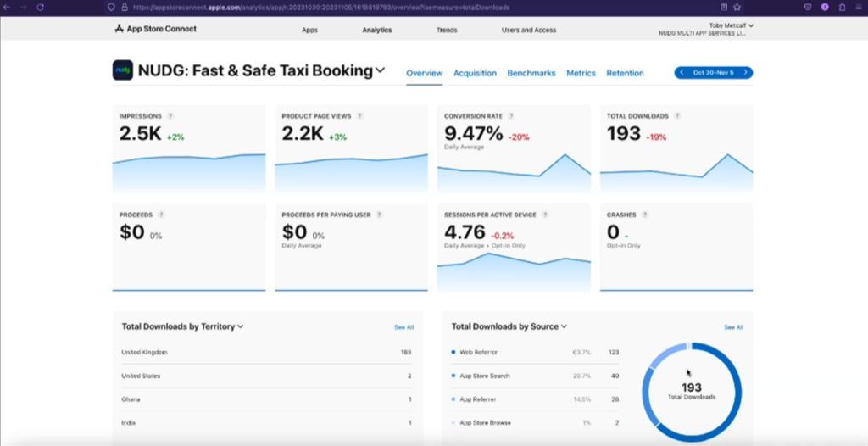The width and height of the screenshot is (868, 446).
Task: Click the address bar URL
Action: tap(321, 8)
